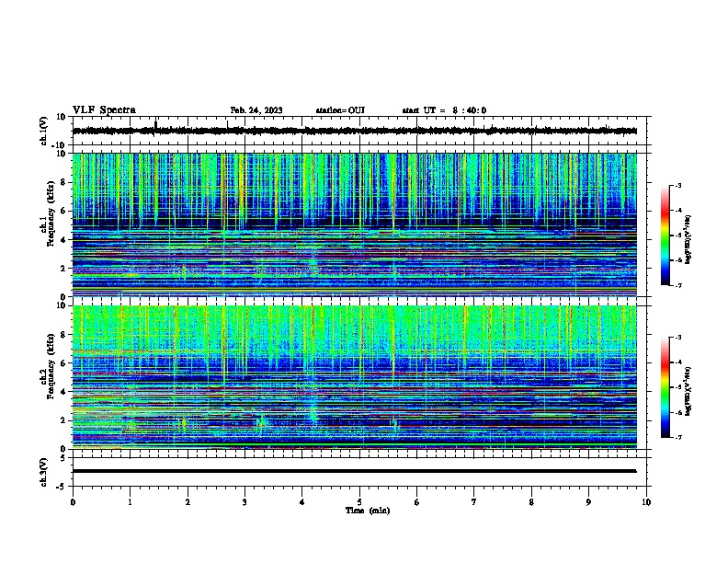Click inside the ch.2 spectrogram panel
The width and height of the screenshot is (728, 563).
pyautogui.click(x=354, y=377)
